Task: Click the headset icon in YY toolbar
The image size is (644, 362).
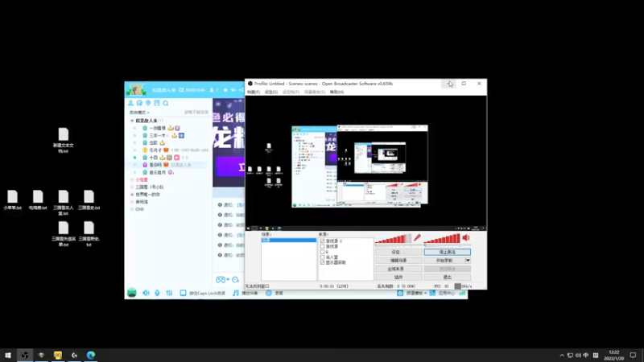Action: (x=139, y=103)
